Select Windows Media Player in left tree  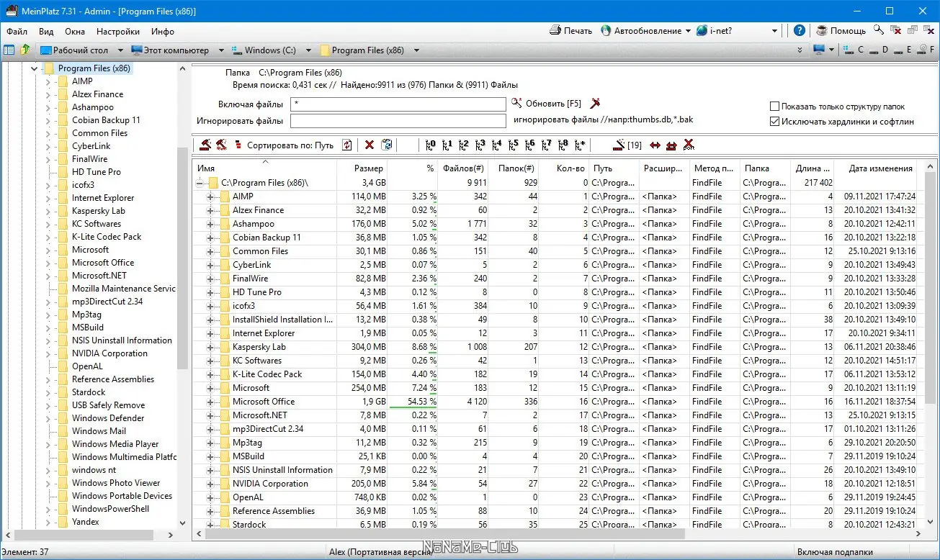pyautogui.click(x=115, y=444)
